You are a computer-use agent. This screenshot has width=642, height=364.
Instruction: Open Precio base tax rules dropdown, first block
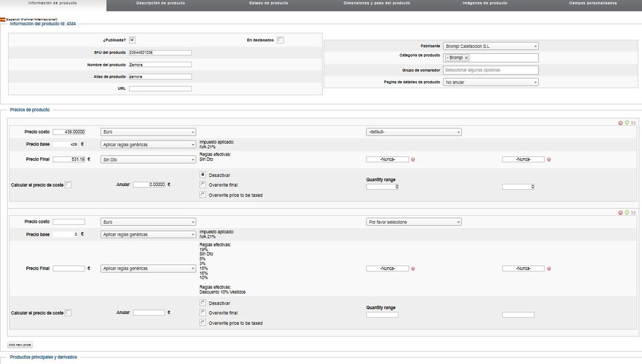coord(148,145)
